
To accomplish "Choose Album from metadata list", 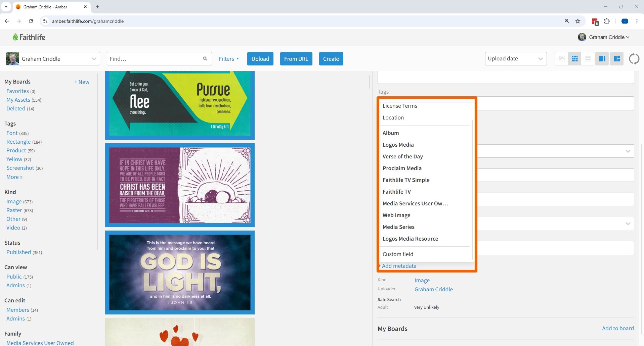I will 391,133.
